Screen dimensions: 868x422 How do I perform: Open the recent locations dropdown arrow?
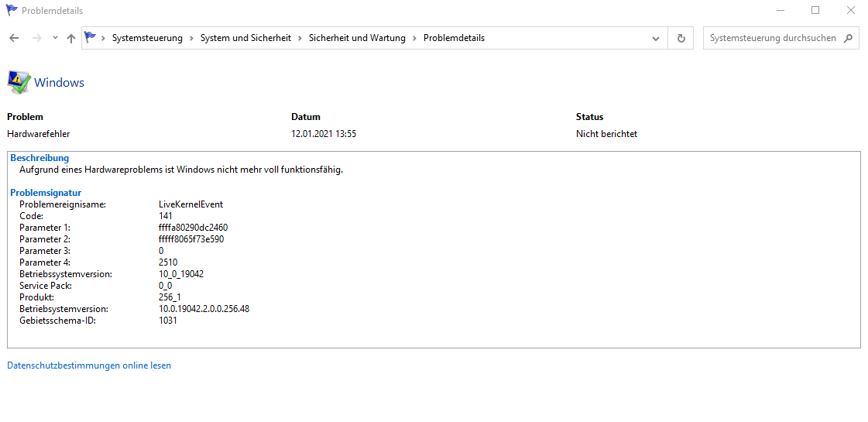(x=55, y=38)
